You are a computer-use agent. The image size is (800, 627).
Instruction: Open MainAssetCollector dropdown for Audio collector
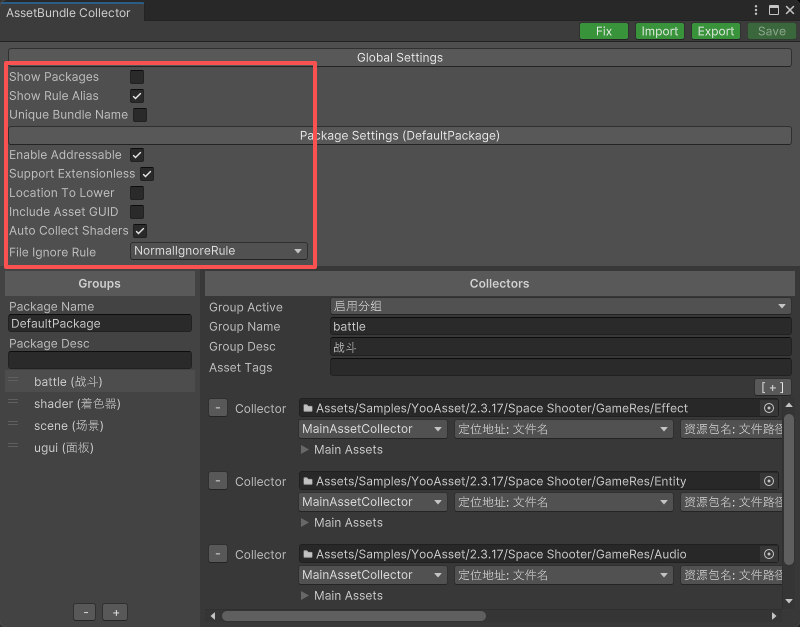[x=373, y=575]
